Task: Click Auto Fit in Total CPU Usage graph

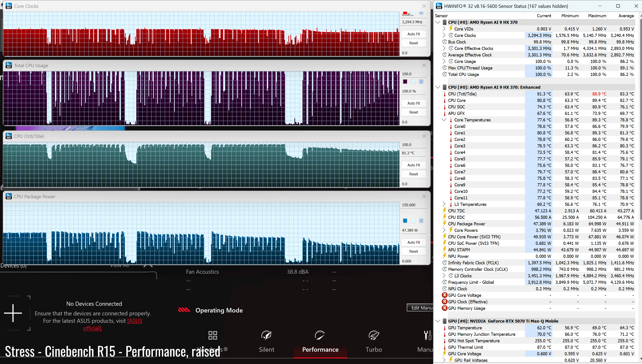Action: click(x=413, y=103)
